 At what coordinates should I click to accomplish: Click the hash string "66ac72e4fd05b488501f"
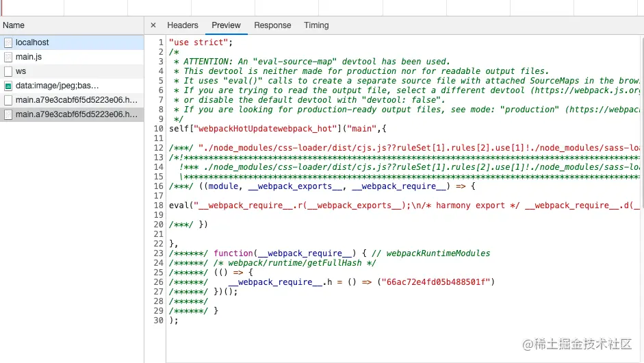[436, 282]
